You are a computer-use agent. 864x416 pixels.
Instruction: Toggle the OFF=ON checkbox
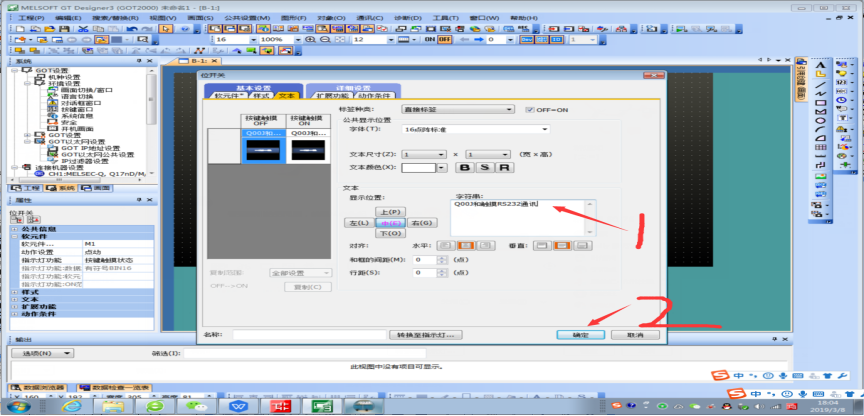click(x=530, y=109)
